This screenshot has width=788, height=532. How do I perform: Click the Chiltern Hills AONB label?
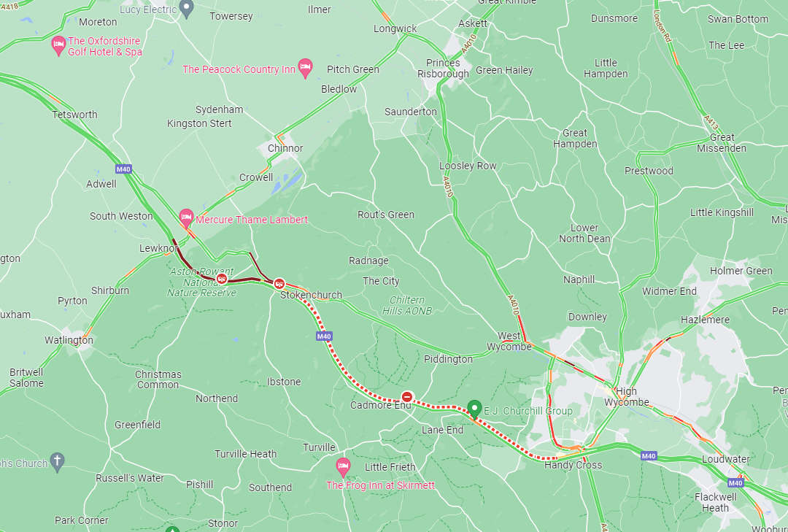406,305
